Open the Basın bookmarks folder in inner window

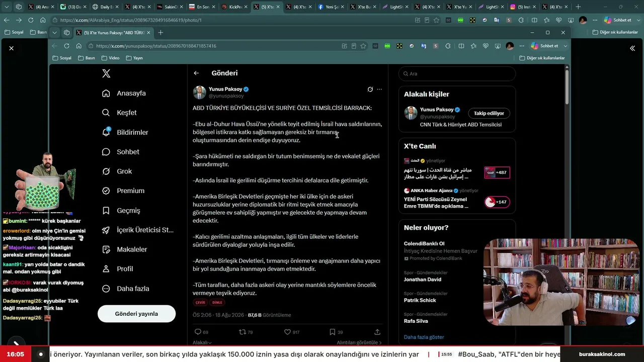(x=87, y=58)
